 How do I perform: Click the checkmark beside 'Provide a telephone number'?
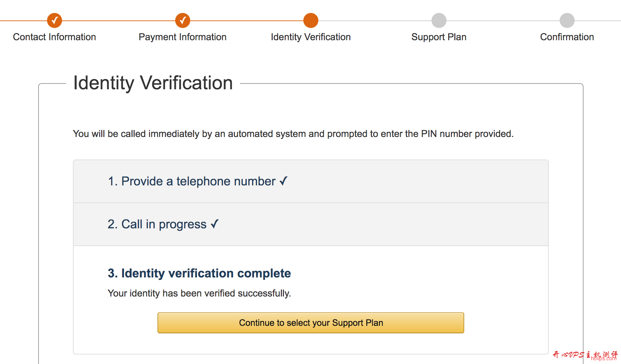pyautogui.click(x=284, y=181)
